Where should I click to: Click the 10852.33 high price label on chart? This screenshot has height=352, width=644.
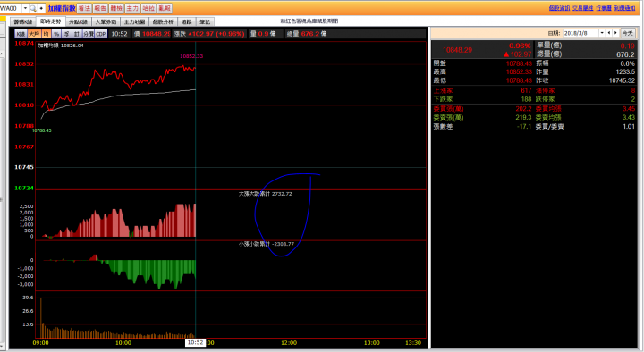coord(191,56)
